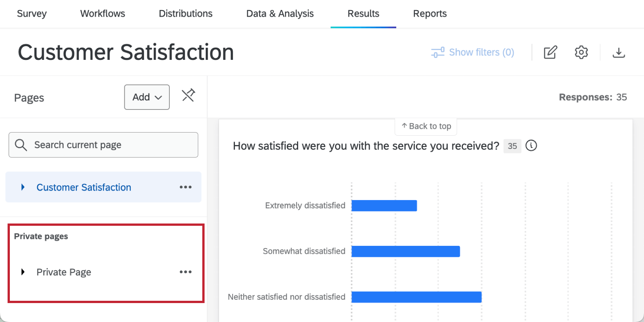
Task: Open options menu for Customer Satisfaction page
Action: (x=185, y=187)
